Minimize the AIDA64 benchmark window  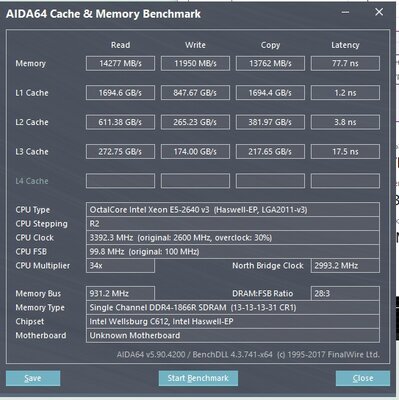pos(345,12)
